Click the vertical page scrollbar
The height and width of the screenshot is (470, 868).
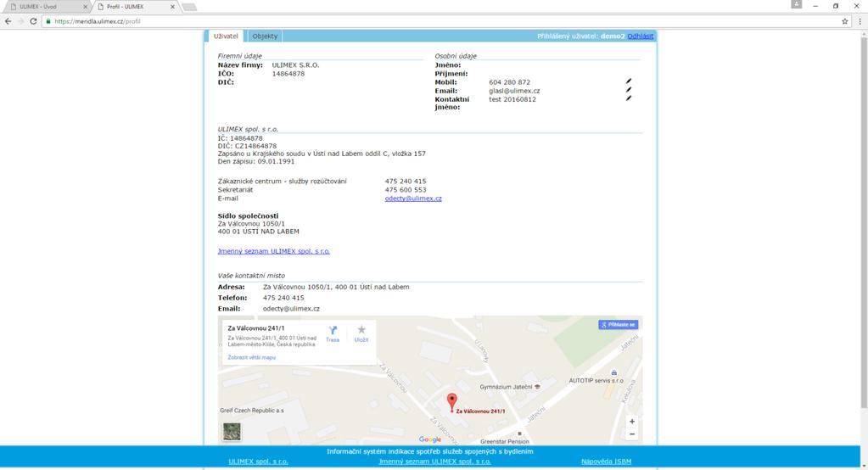[x=864, y=221]
